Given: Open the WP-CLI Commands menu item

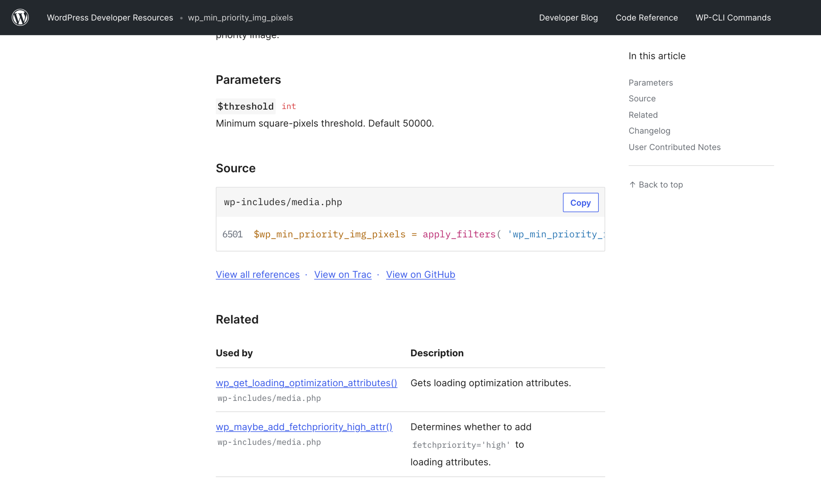Looking at the screenshot, I should click(733, 18).
